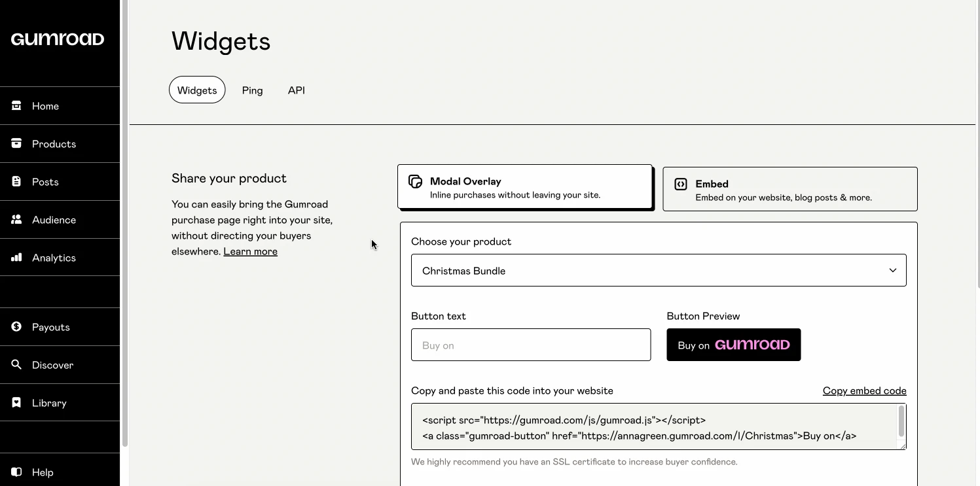Screen dimensions: 980x486
Task: Open Posts from the sidebar
Action: (46, 181)
